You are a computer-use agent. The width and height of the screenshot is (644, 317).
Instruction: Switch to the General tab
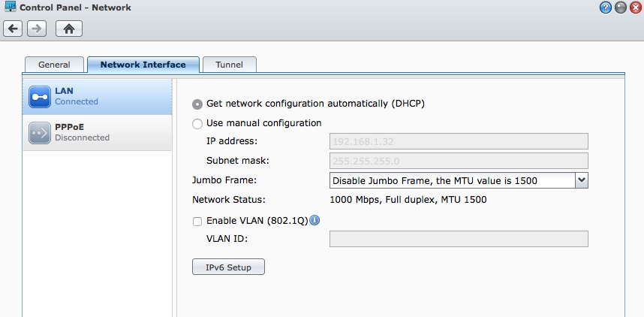click(x=54, y=65)
